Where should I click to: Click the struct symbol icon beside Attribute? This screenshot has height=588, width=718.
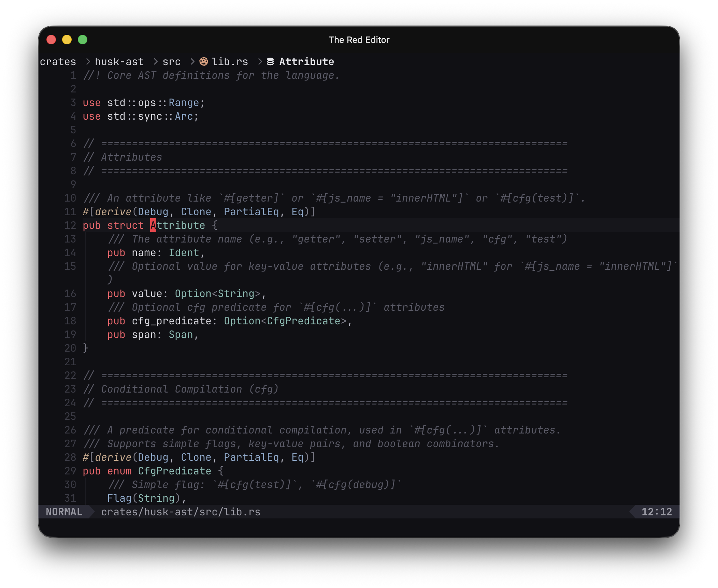click(270, 61)
